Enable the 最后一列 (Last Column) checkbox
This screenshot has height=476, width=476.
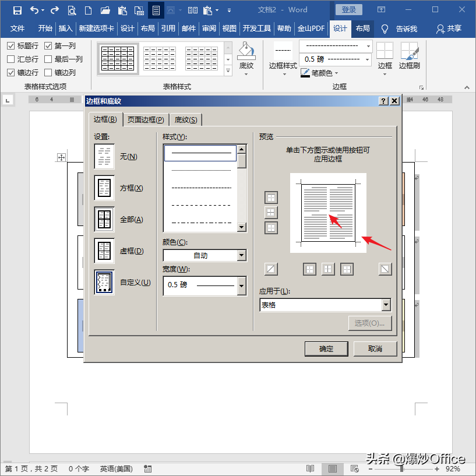pos(48,59)
